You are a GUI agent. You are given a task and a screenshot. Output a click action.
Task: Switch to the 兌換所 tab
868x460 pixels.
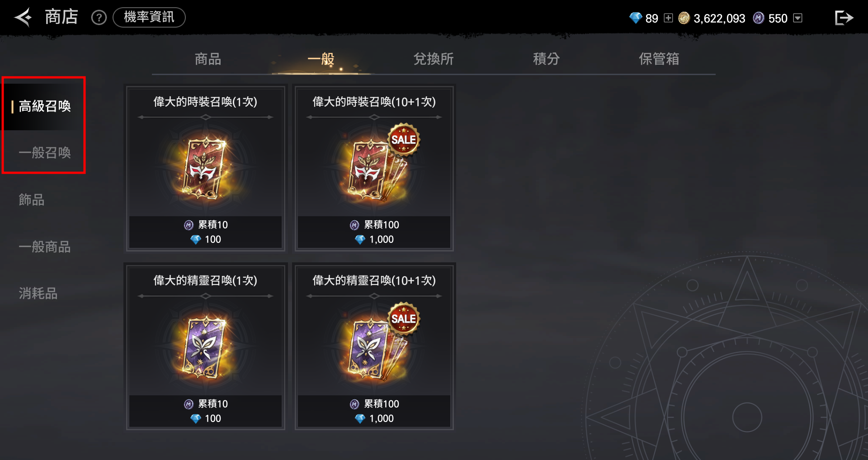pos(434,59)
